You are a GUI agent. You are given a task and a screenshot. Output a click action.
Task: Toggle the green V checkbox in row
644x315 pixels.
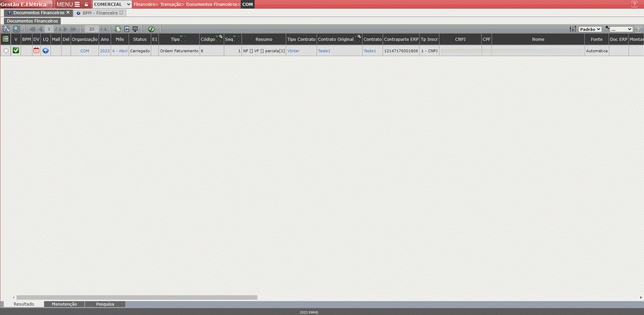16,51
